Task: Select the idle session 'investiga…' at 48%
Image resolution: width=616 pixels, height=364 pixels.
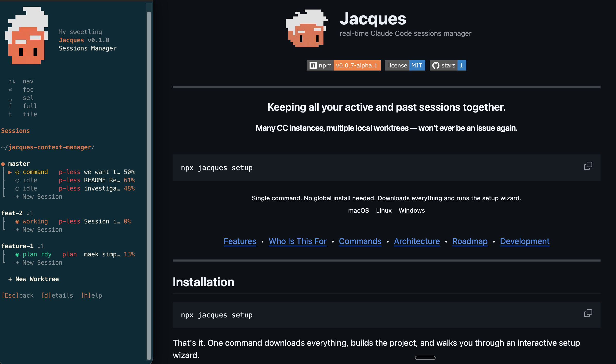Action: click(75, 188)
